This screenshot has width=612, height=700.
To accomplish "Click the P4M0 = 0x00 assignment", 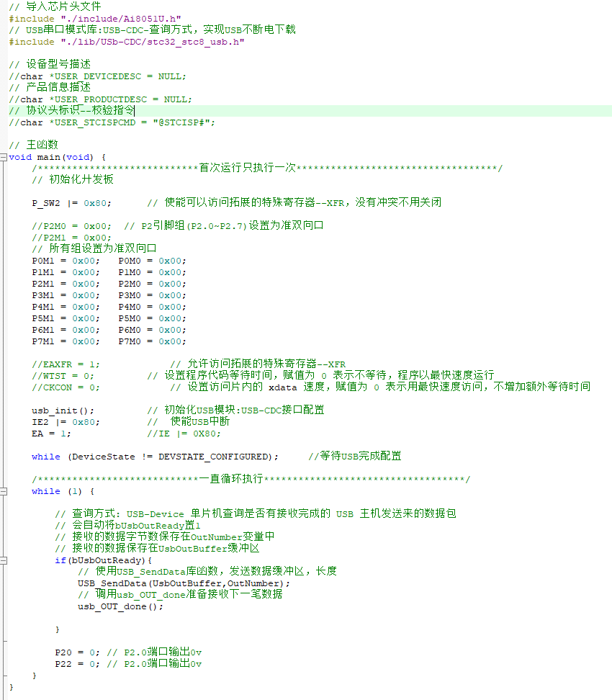I will pos(152,307).
